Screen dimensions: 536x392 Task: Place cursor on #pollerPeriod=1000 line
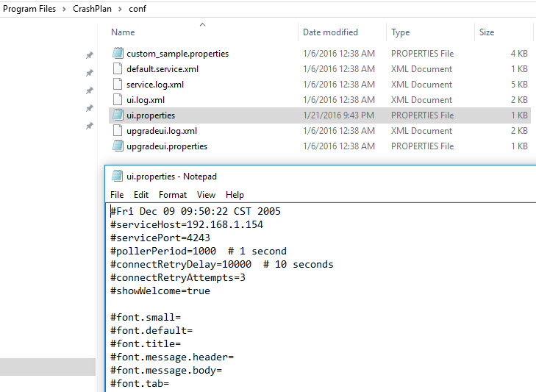point(199,251)
